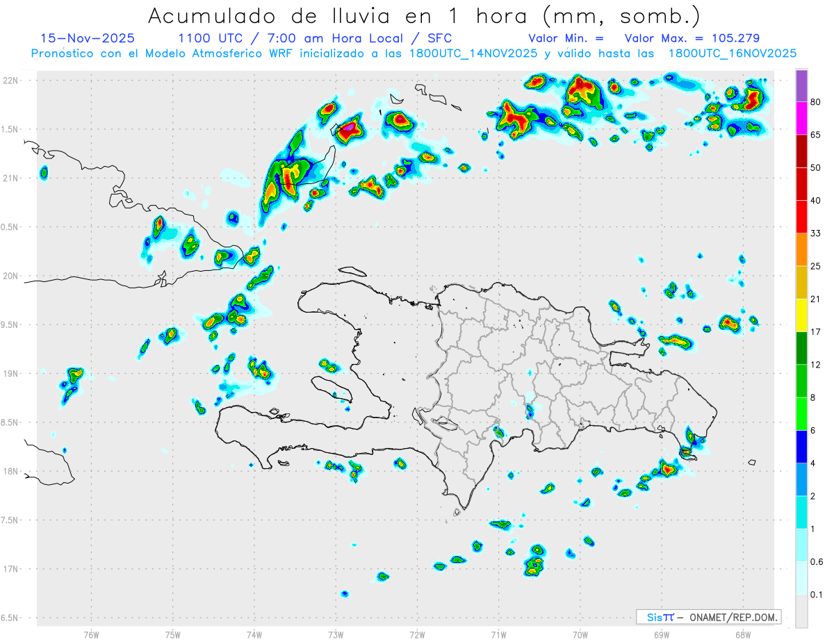Screen dimensions: 834x644
Task: Click the legend value '40'
Action: coord(816,201)
